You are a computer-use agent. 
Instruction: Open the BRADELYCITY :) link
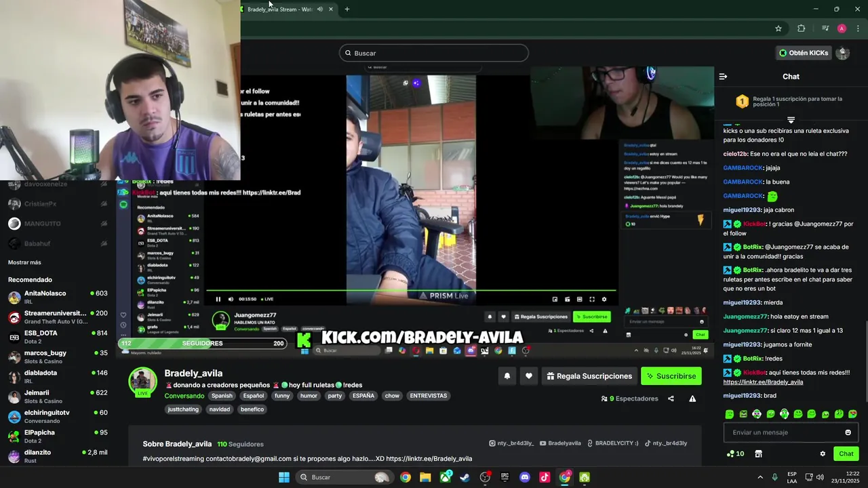pos(613,443)
